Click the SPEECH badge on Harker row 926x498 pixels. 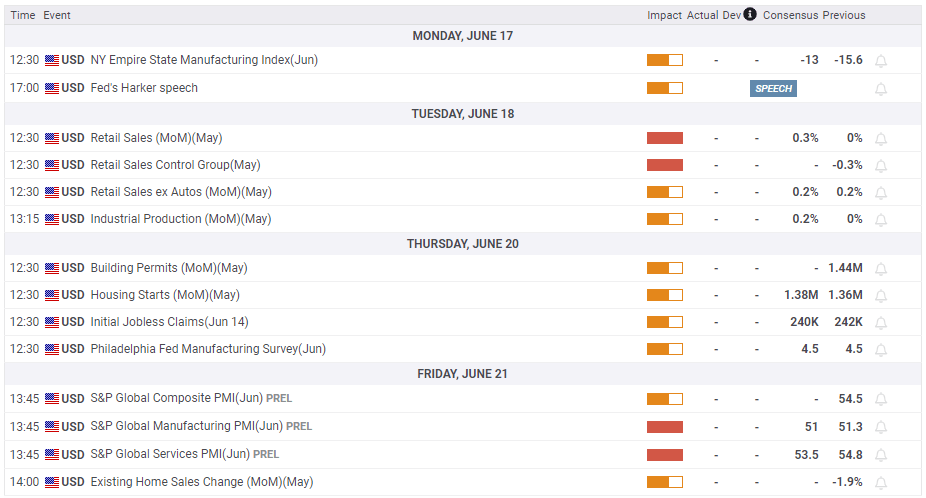coord(773,88)
